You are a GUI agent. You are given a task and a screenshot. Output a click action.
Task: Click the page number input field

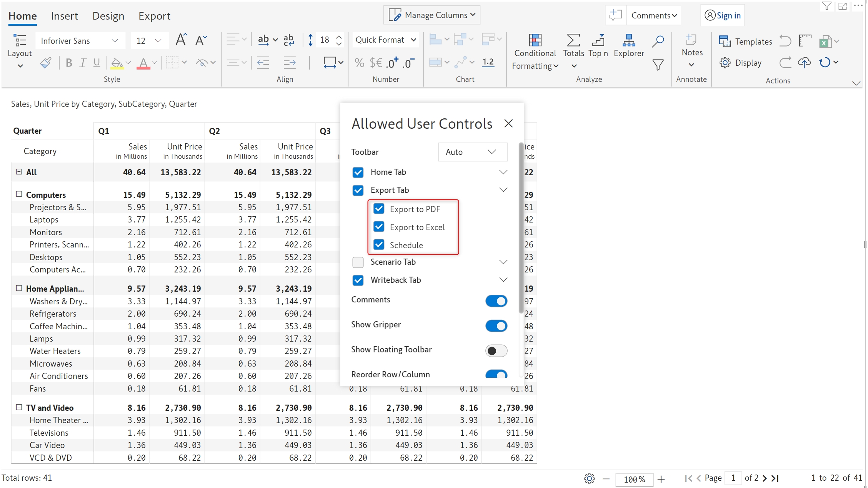click(733, 478)
